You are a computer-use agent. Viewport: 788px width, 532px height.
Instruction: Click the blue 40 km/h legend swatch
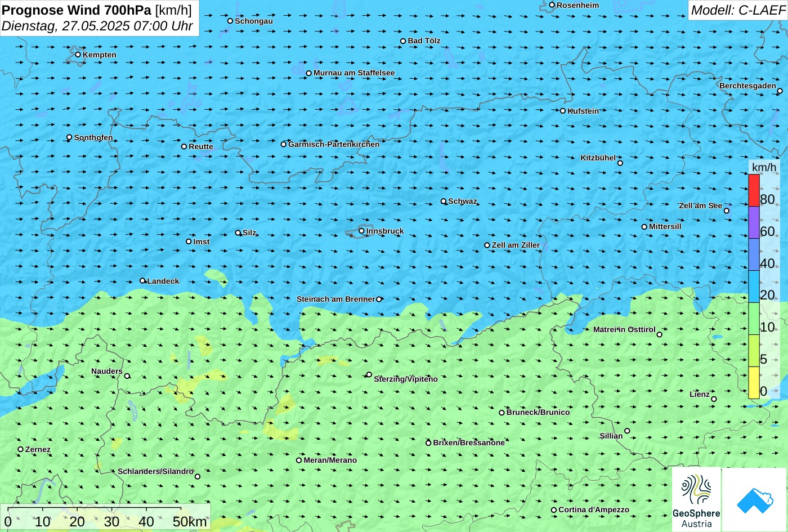[x=754, y=254]
